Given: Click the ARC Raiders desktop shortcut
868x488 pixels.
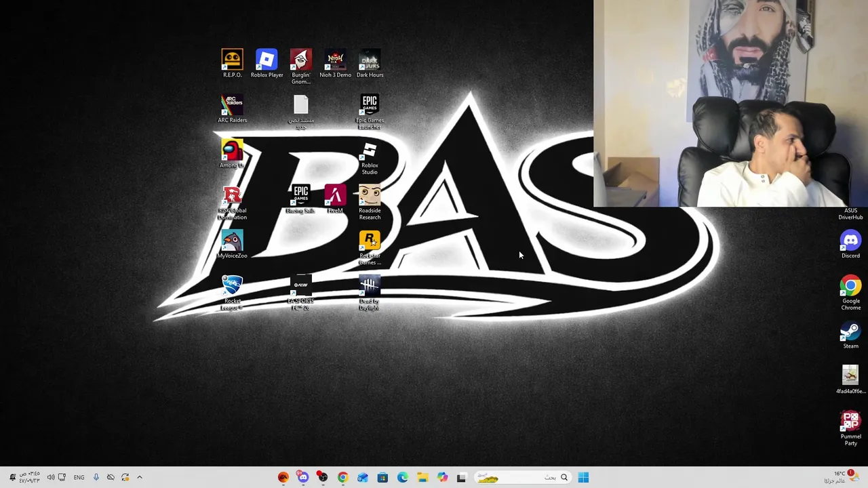Looking at the screenshot, I should pos(232,109).
